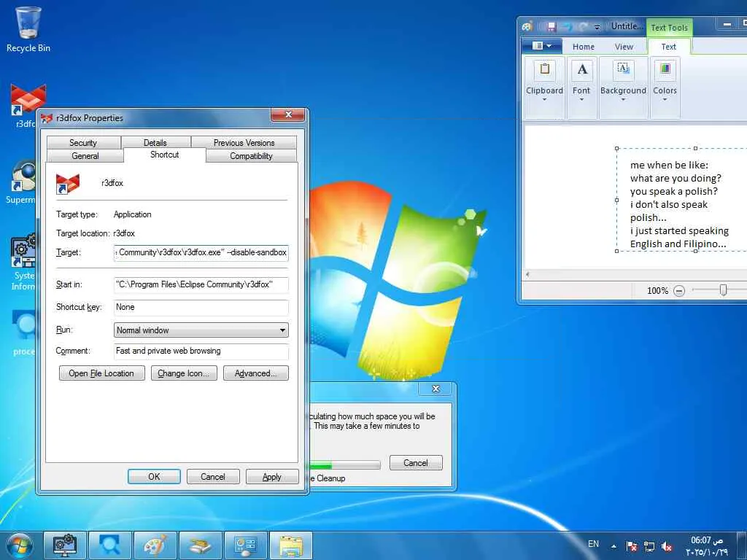Open the Customize Quick Access Toolbar arrow in Paint
The width and height of the screenshot is (747, 560).
point(597,27)
